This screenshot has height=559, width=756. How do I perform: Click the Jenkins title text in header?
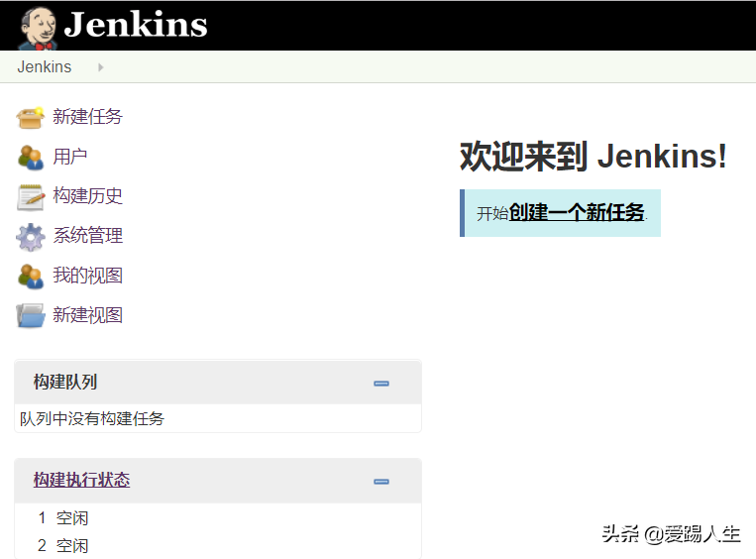tap(136, 24)
